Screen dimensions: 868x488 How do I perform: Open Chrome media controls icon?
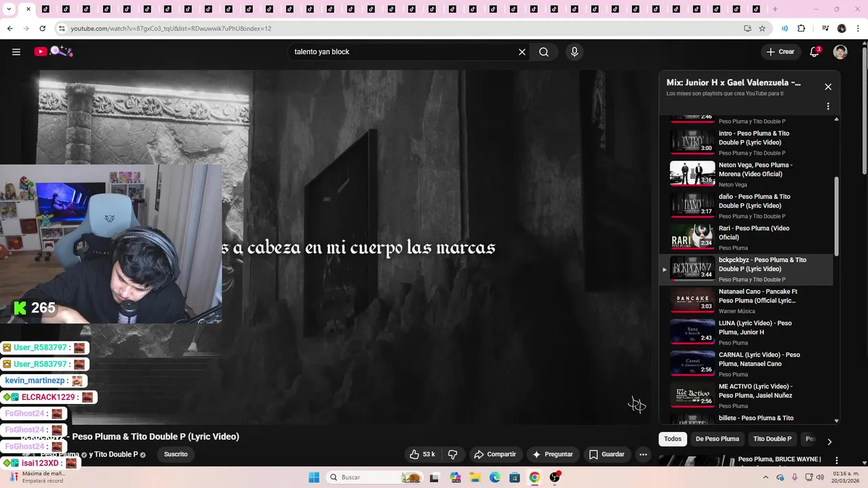click(825, 28)
